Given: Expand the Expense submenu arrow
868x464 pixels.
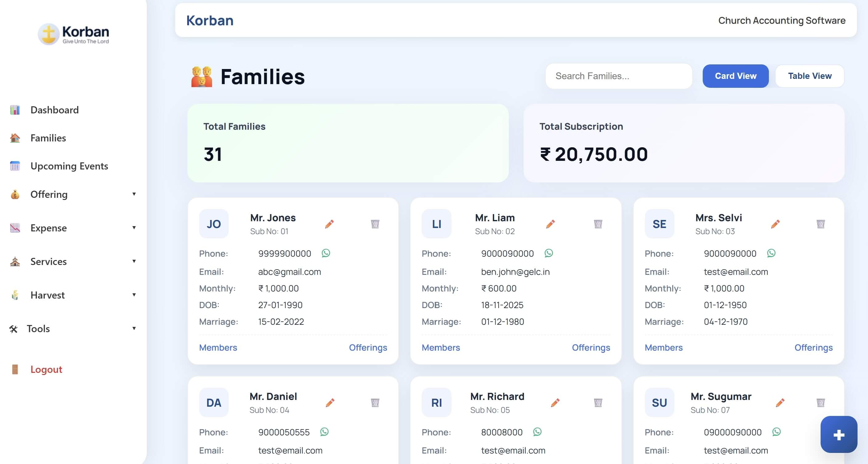Looking at the screenshot, I should coord(134,228).
